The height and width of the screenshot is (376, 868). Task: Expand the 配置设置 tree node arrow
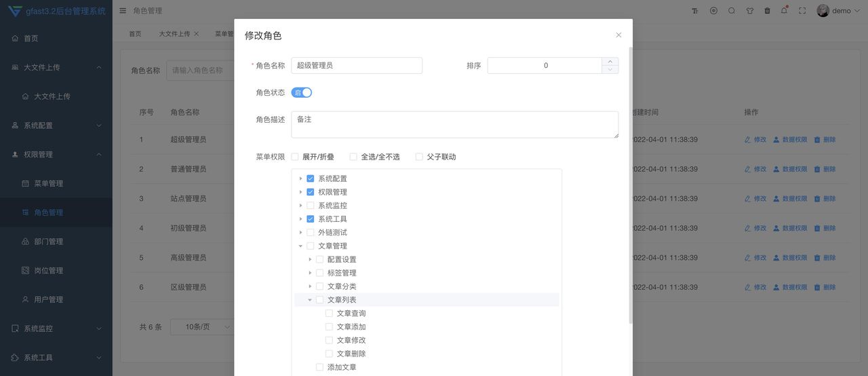click(x=311, y=259)
